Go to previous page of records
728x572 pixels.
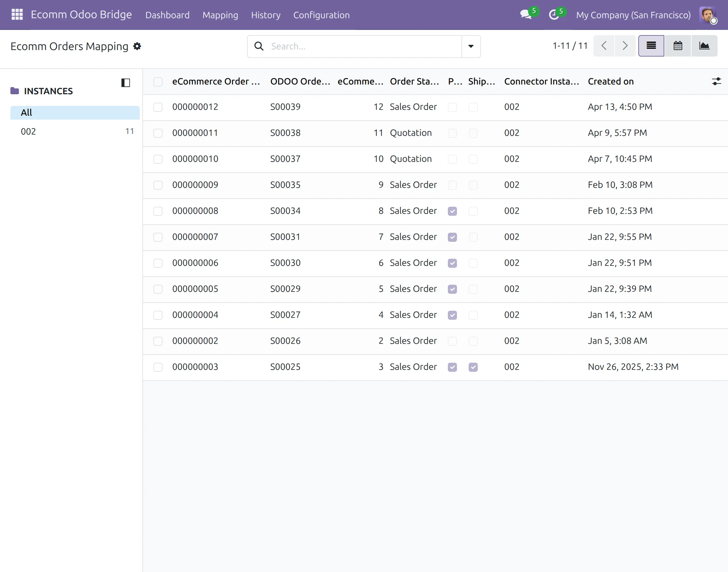604,46
